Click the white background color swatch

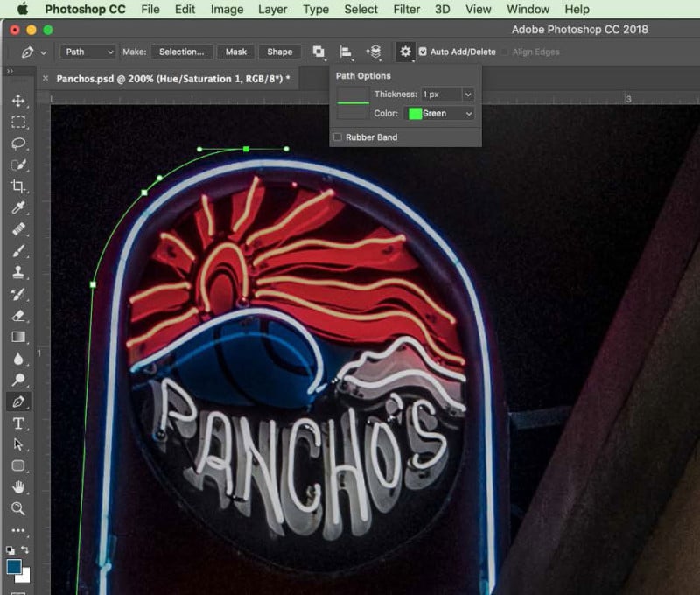[x=24, y=577]
